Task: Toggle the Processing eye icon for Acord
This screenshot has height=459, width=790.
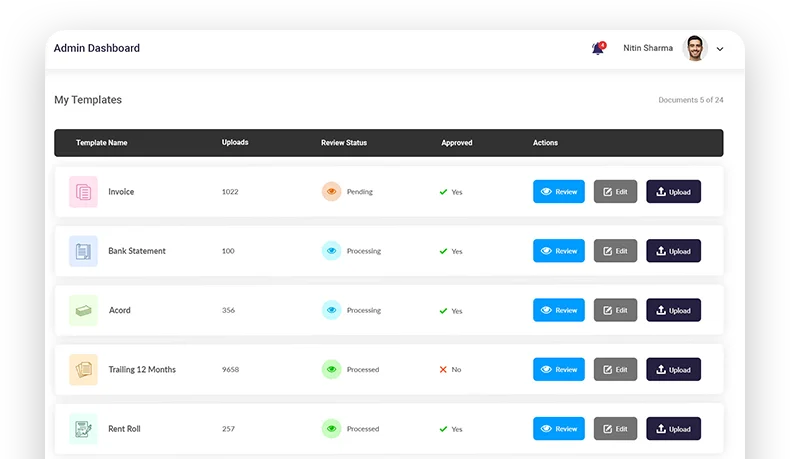Action: pyautogui.click(x=331, y=310)
